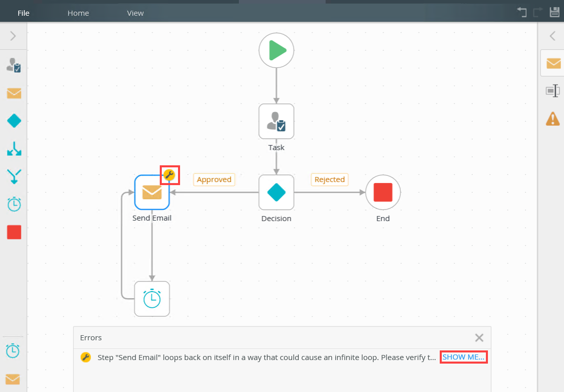Collapse the right configuration panel chevron
This screenshot has height=392, width=564.
[553, 36]
